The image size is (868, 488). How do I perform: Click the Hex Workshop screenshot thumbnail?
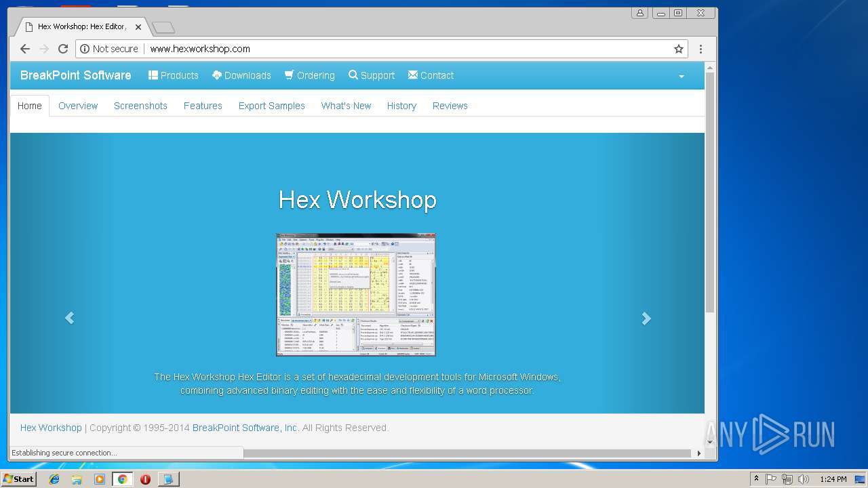[x=356, y=295]
